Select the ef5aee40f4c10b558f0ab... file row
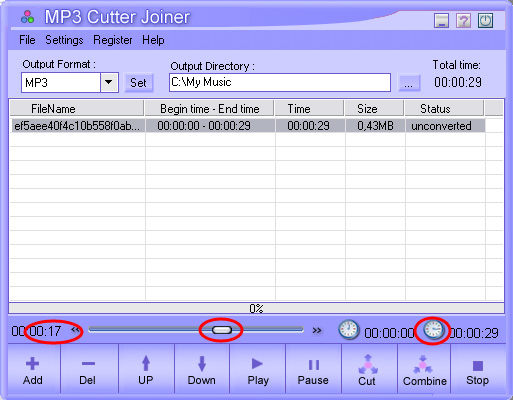This screenshot has width=513, height=400. tap(247, 126)
